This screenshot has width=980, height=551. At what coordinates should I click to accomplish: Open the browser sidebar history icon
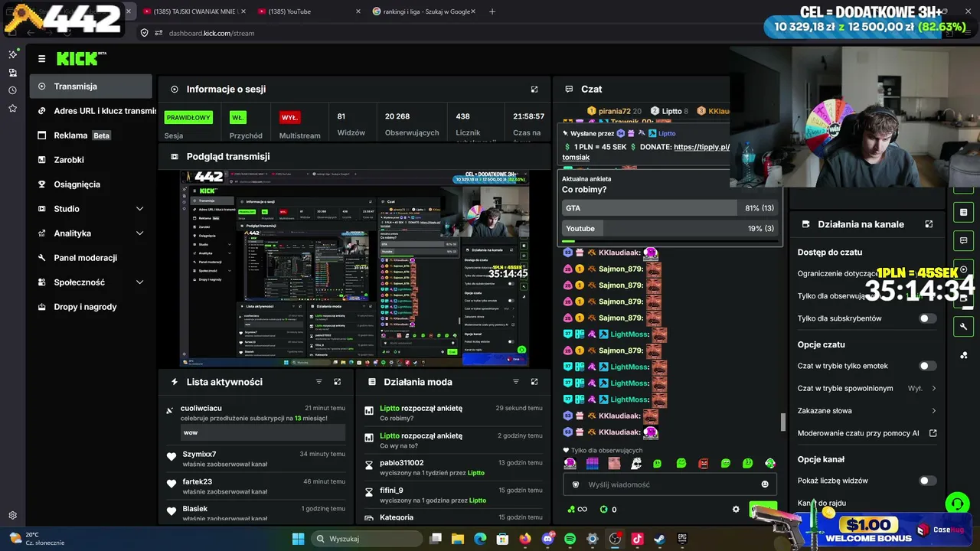pos(12,90)
